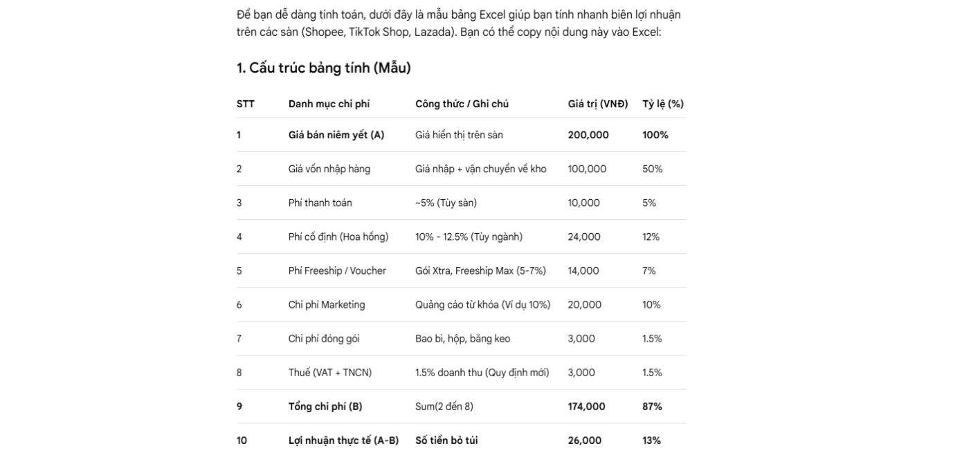Click the "Thuế (VAT + TNCN)" cell
Viewport: 980px width, 473px height.
(x=330, y=372)
